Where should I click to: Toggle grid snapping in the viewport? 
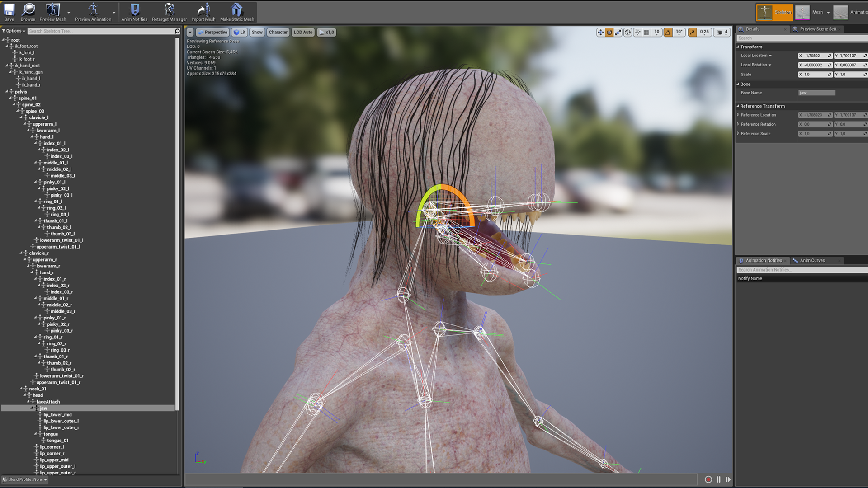(x=646, y=32)
